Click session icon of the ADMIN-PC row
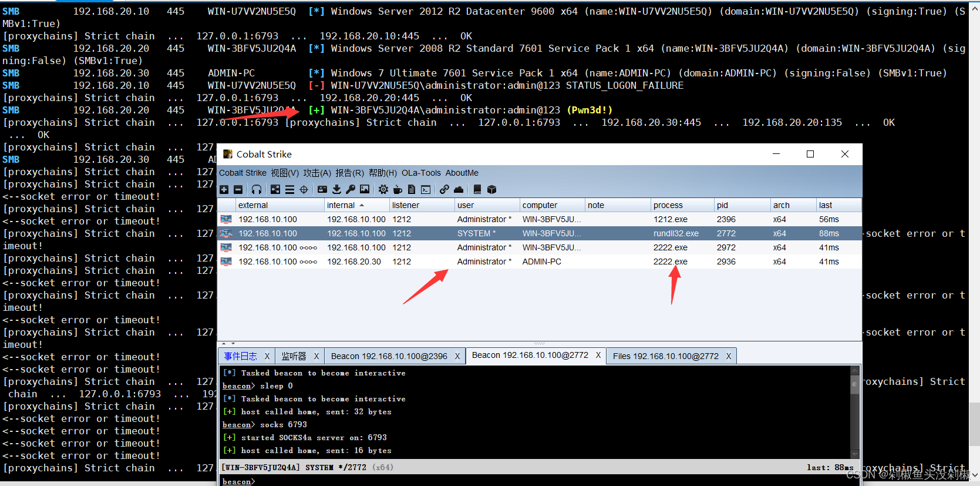Image resolution: width=980 pixels, height=486 pixels. [x=226, y=262]
